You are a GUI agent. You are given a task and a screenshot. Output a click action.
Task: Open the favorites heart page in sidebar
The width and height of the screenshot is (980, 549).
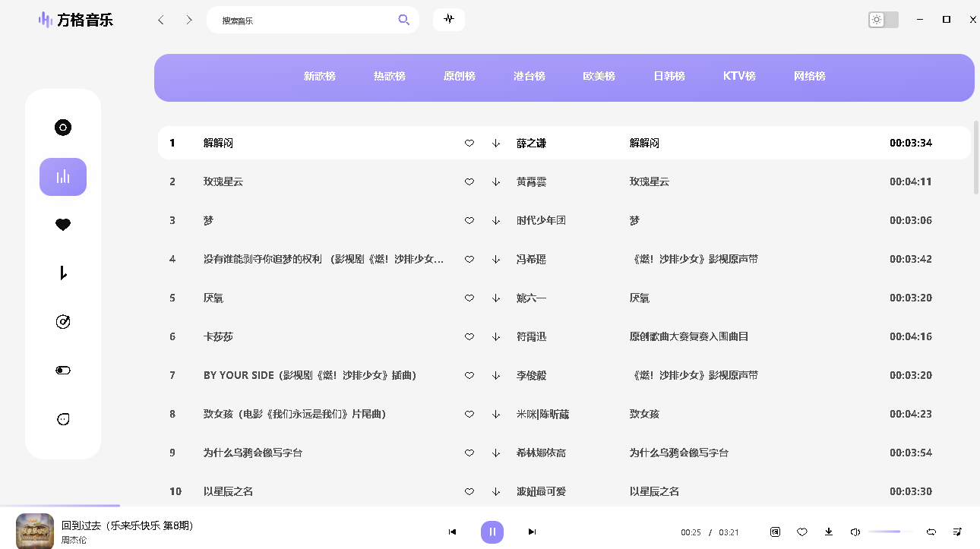(63, 225)
